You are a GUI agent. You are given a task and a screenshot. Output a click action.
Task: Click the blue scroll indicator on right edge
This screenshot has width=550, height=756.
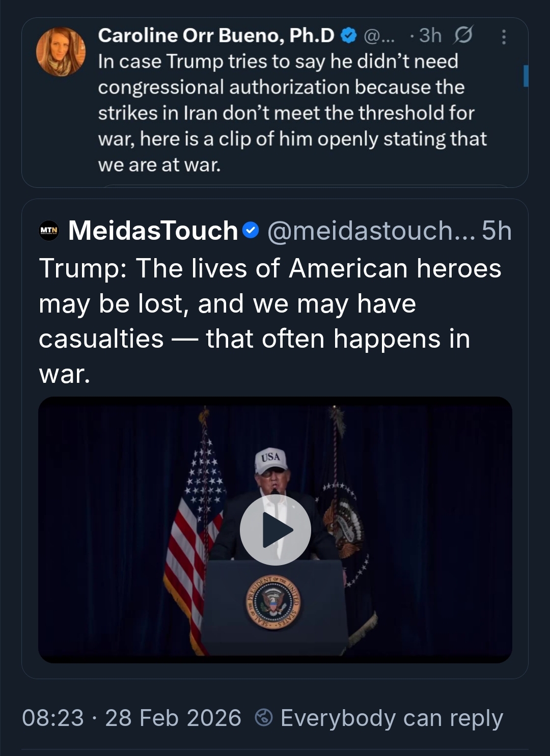pos(526,76)
